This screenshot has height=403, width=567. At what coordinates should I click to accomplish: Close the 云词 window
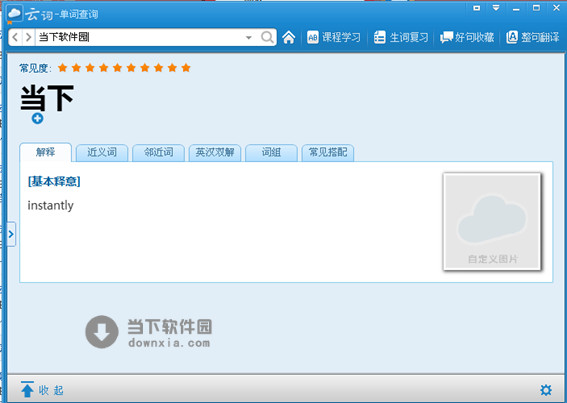(557, 8)
